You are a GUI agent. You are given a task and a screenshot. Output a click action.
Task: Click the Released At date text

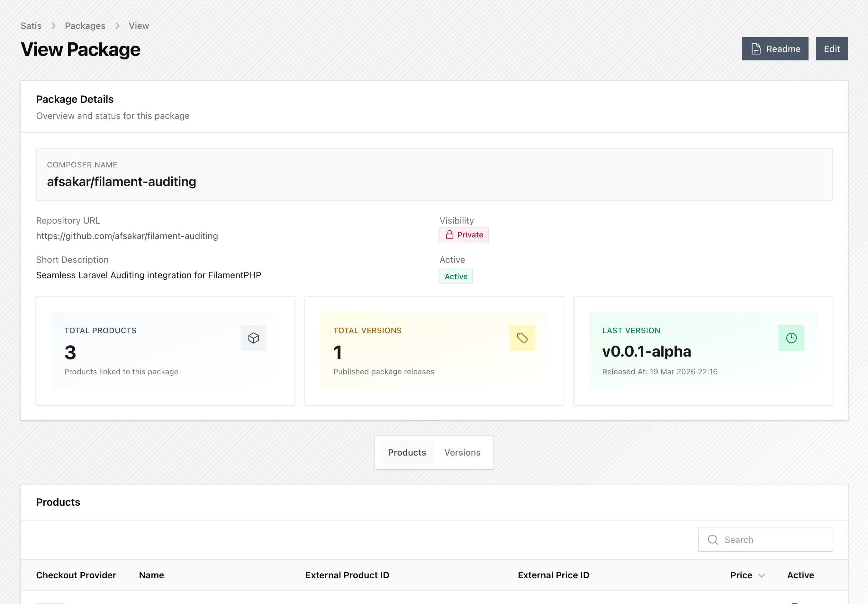coord(660,372)
